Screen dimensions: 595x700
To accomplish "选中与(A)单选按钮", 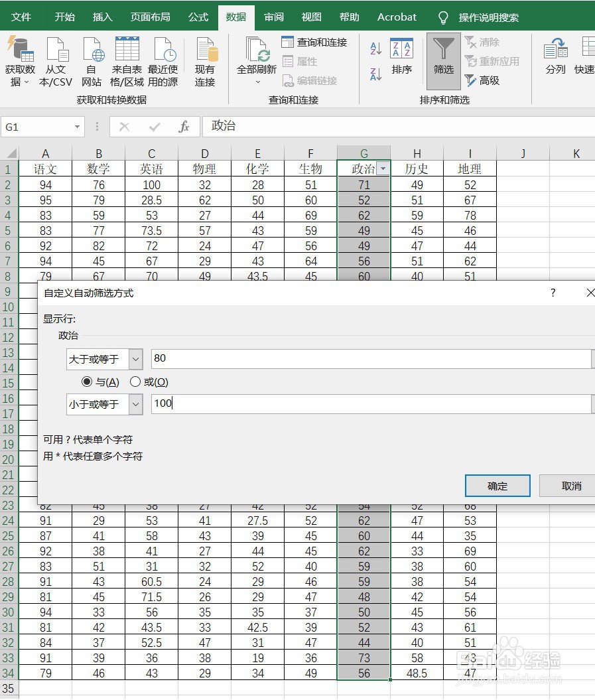I will tap(87, 382).
